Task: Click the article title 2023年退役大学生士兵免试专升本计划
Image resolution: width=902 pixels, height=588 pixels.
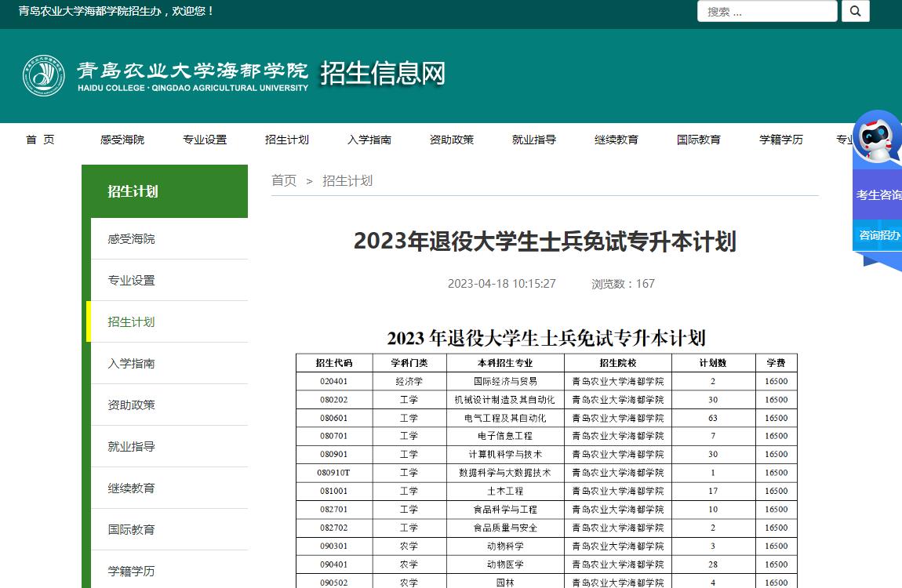Action: 545,241
